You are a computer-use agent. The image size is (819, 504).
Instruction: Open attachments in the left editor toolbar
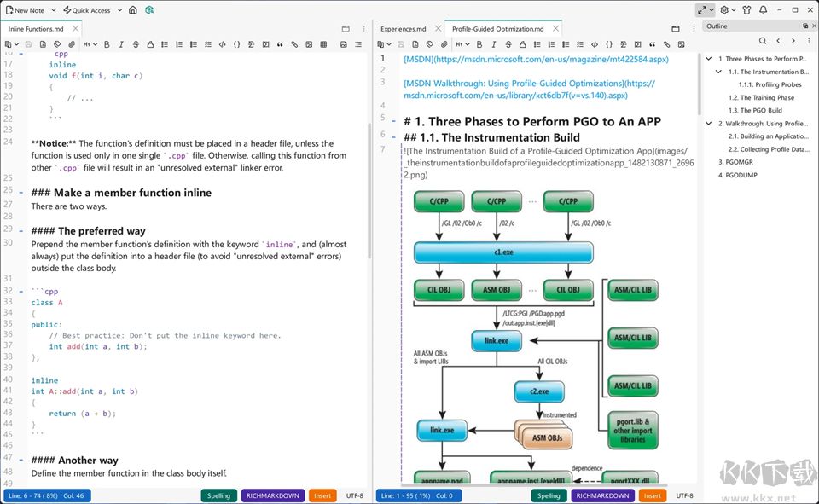[72, 44]
